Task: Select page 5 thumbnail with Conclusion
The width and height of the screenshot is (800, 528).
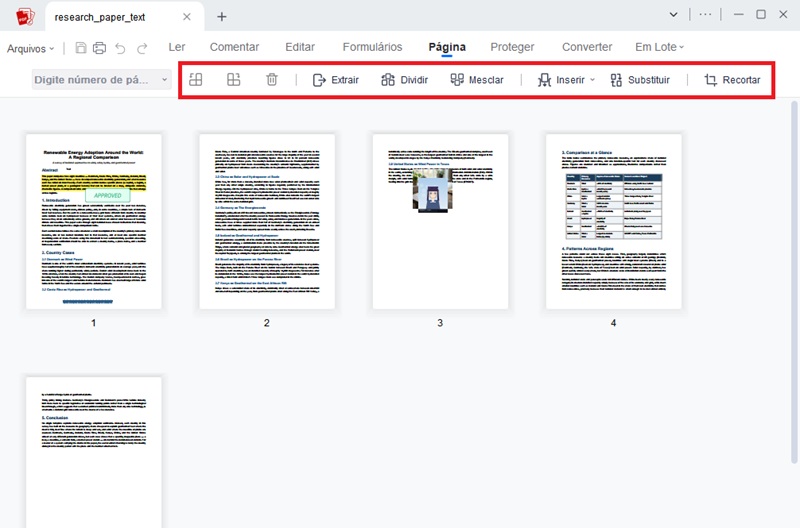Action: click(94, 452)
